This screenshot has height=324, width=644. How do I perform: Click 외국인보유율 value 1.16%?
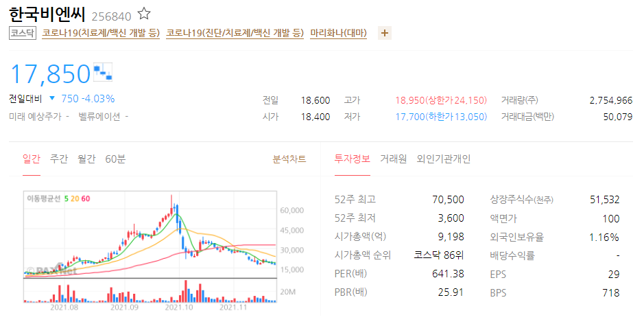coord(604,238)
